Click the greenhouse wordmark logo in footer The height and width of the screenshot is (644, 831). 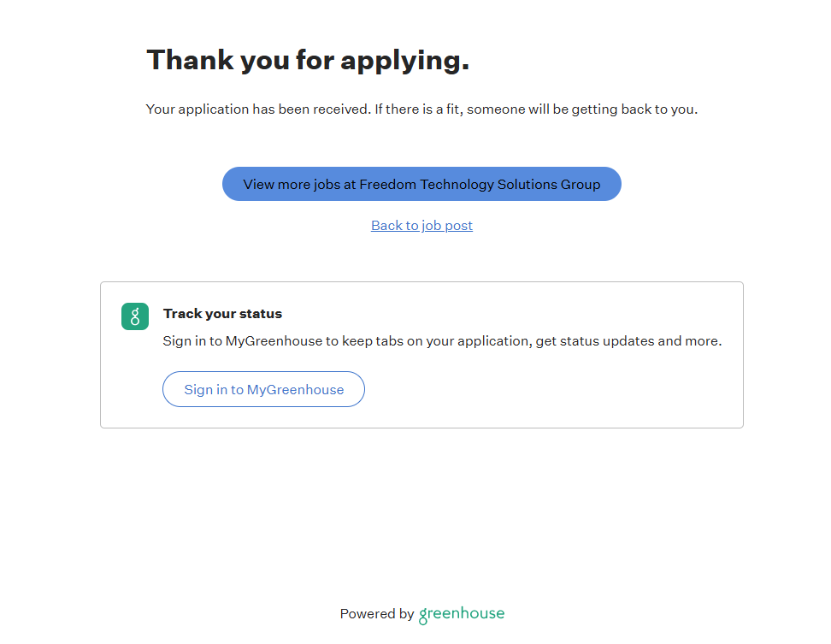point(462,614)
